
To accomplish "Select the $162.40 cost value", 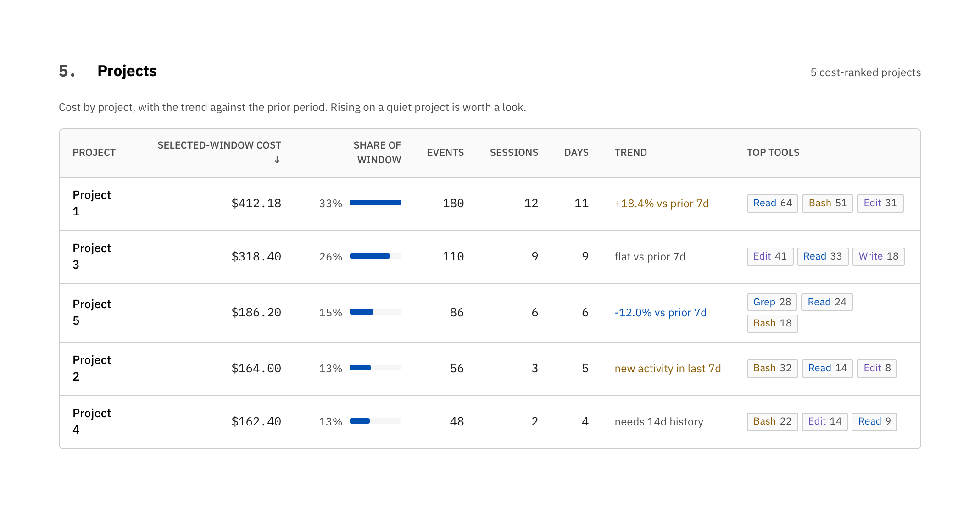I will click(256, 422).
